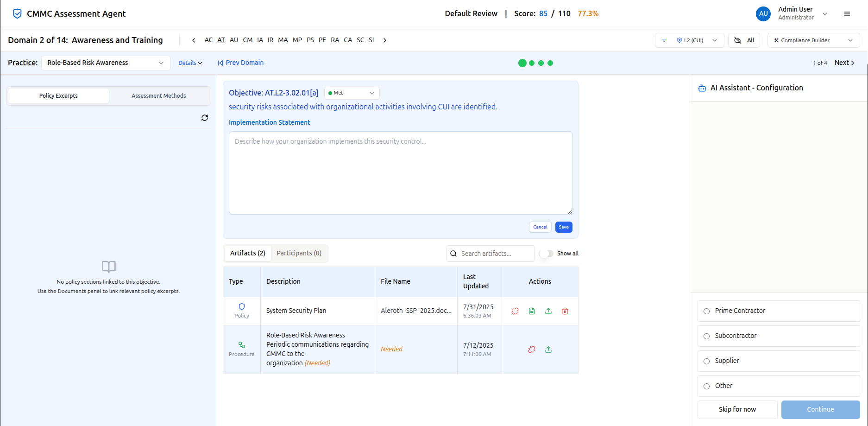Click the first green progress dot
The height and width of the screenshot is (426, 868).
click(522, 63)
